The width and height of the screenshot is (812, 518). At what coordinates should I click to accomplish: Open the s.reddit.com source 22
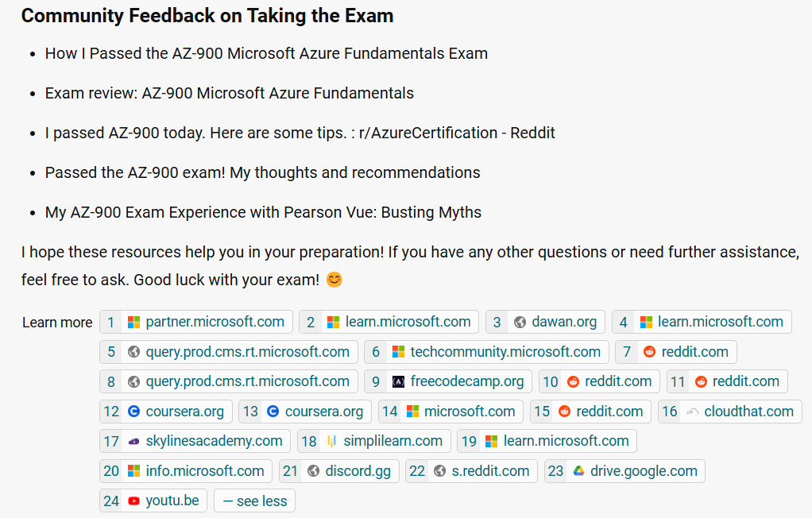(489, 471)
